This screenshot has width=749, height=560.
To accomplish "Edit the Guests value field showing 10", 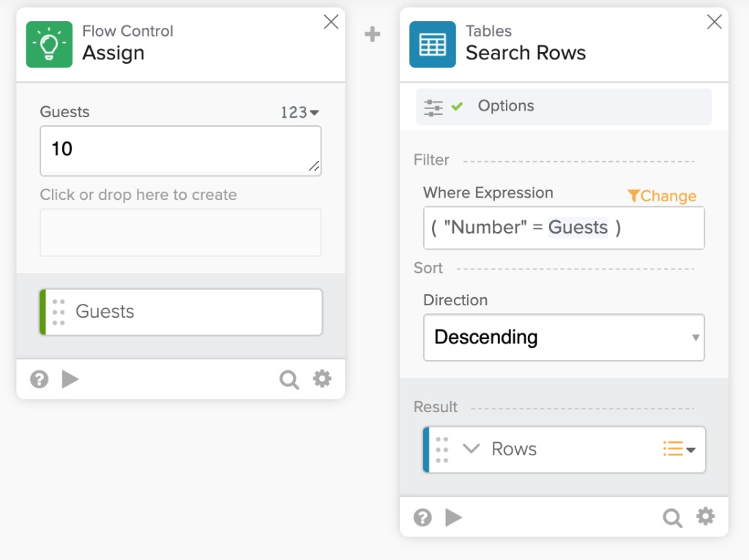I will pyautogui.click(x=180, y=150).
